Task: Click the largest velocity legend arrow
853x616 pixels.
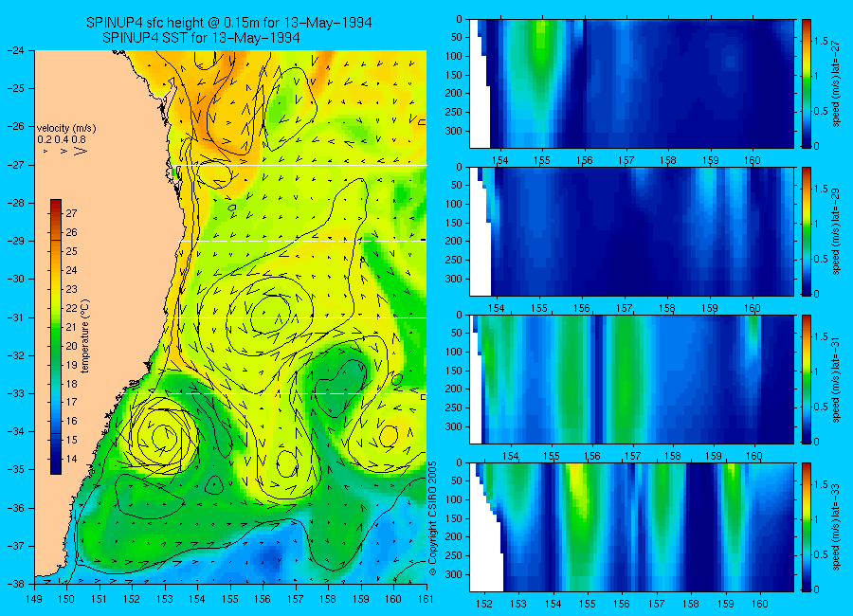Action: coord(81,151)
